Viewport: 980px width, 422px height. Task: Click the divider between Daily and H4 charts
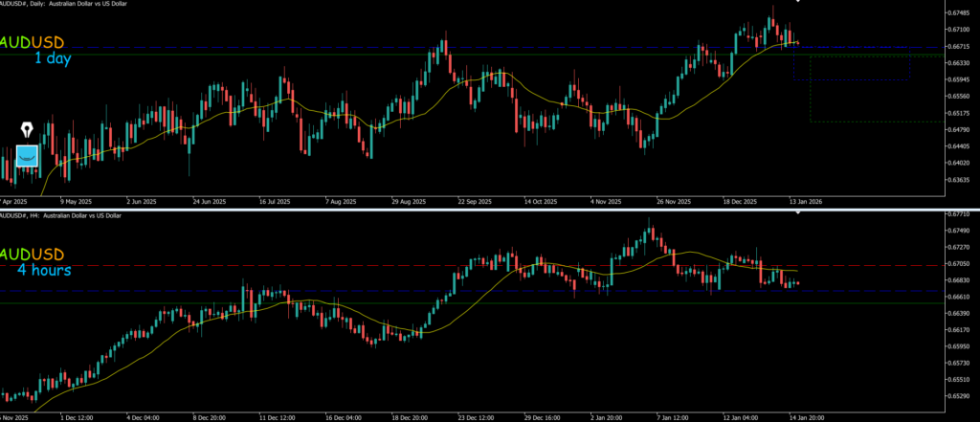[490, 210]
